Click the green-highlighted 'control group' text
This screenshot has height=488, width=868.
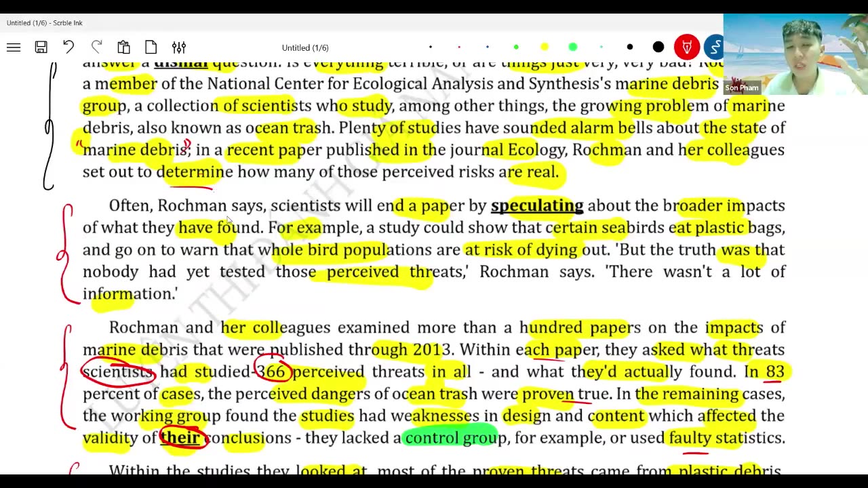[x=456, y=438]
